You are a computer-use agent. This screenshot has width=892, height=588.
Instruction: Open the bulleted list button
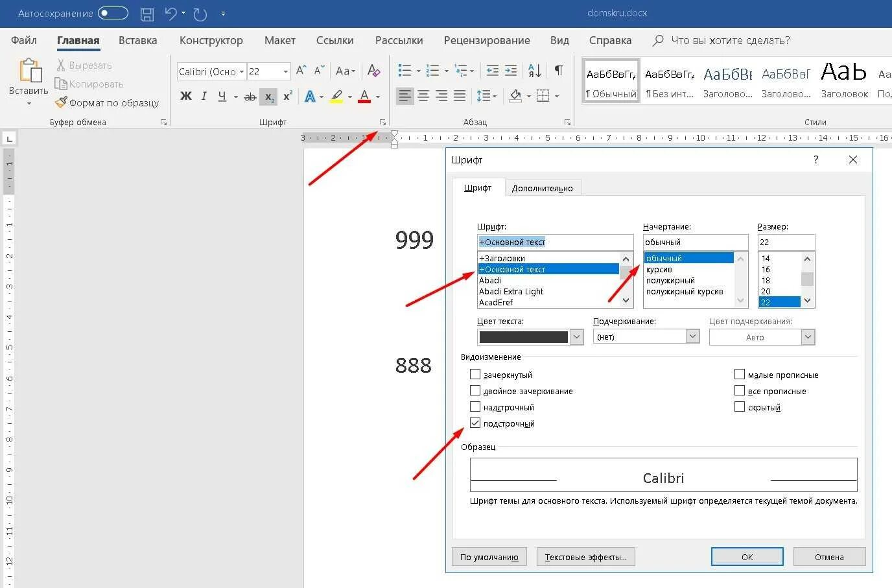tap(405, 71)
